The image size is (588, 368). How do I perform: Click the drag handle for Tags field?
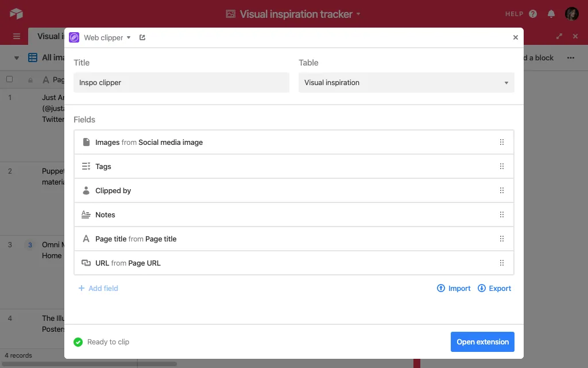tap(501, 166)
